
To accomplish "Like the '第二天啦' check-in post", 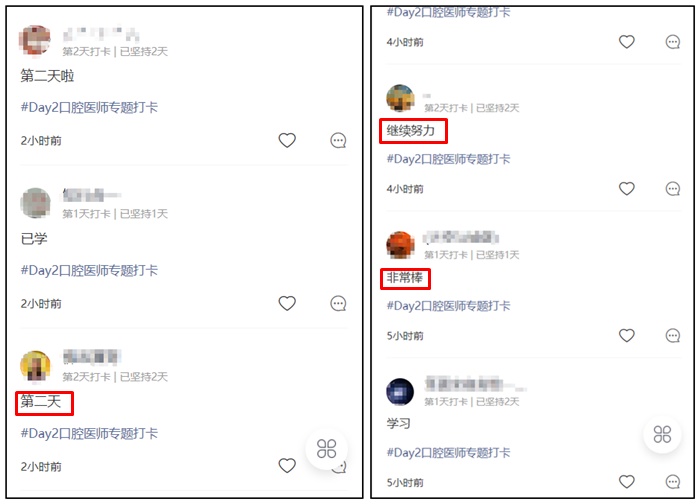I will pyautogui.click(x=287, y=140).
